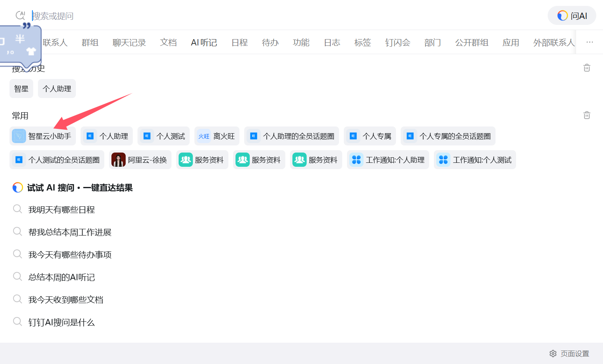Click the 阿里云-徐换 contact avatar

pyautogui.click(x=118, y=160)
